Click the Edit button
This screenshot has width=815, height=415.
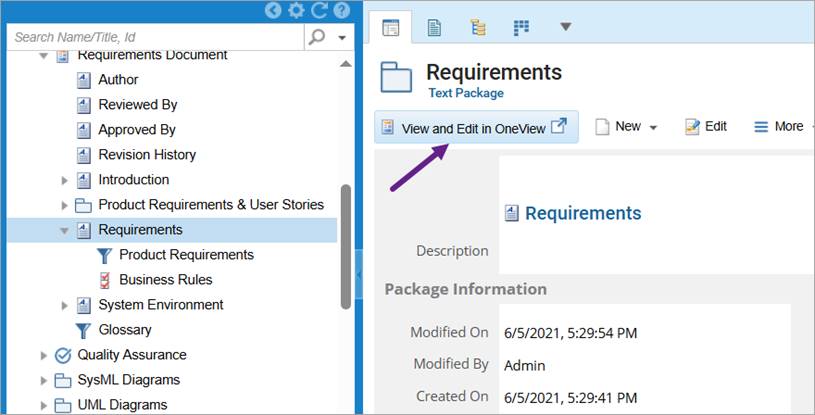706,127
